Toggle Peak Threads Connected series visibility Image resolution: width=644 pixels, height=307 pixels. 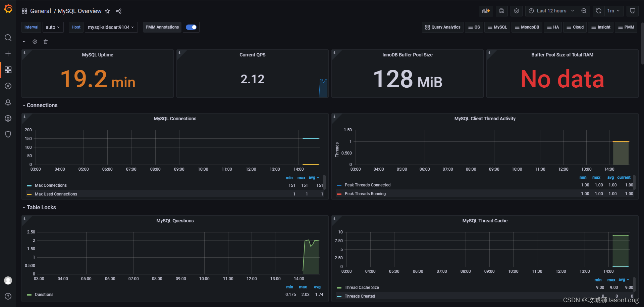[x=368, y=185]
